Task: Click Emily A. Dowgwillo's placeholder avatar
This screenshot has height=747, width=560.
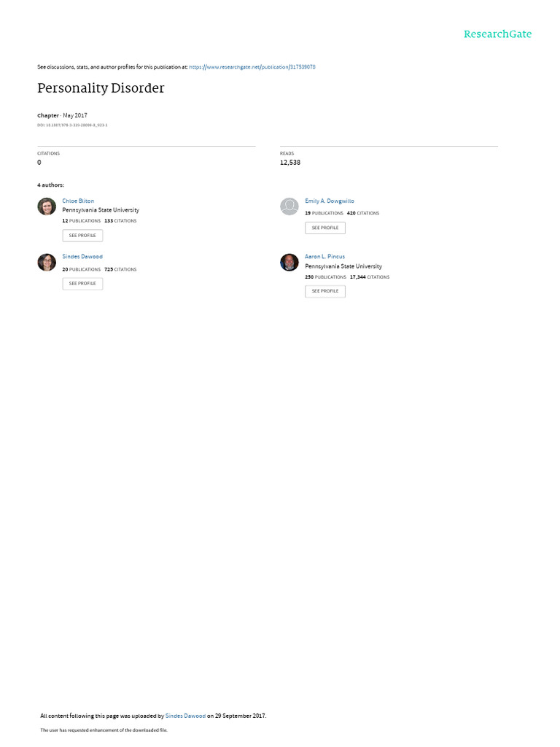Action: click(x=289, y=206)
